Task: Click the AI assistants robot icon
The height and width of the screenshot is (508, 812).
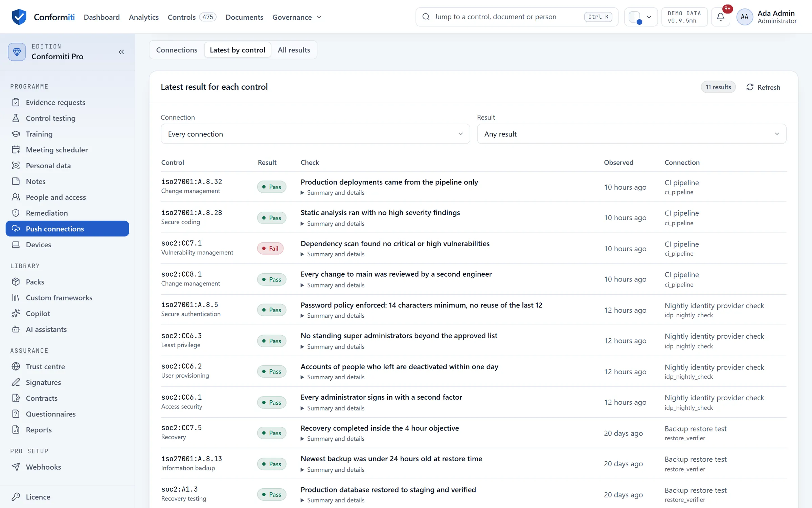Action: pyautogui.click(x=16, y=329)
